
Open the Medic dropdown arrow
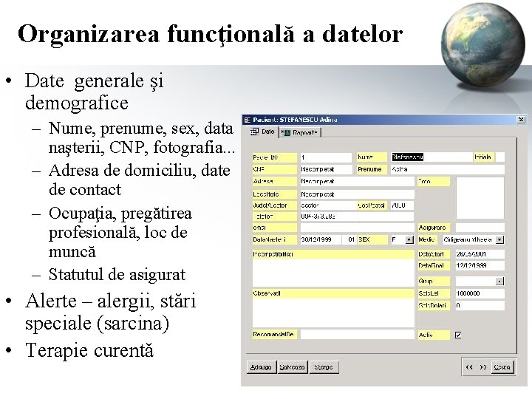point(499,240)
